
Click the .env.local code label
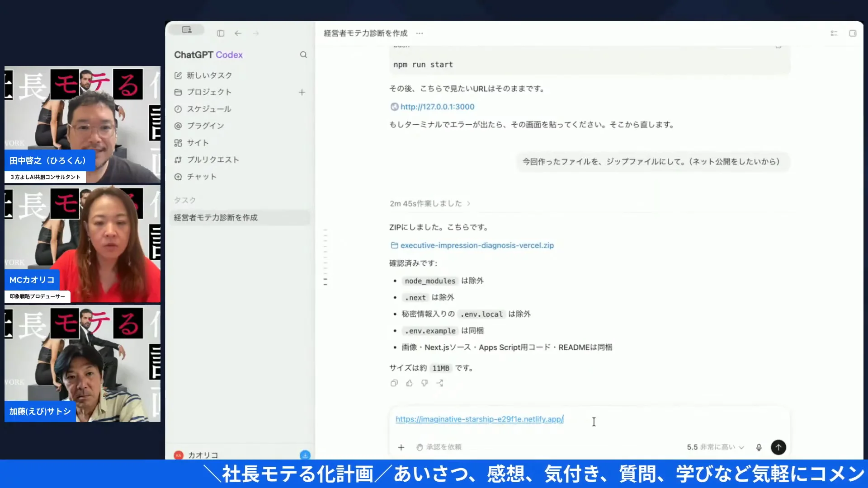481,314
